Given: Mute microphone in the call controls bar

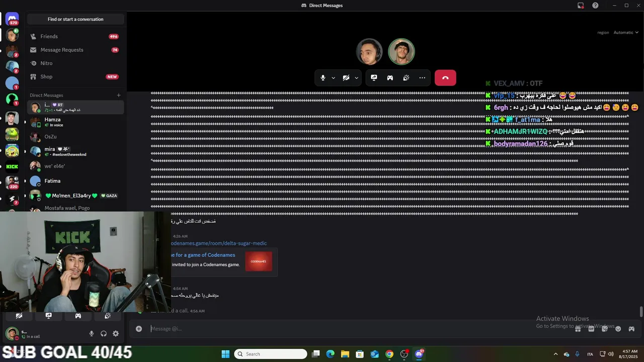Looking at the screenshot, I should pyautogui.click(x=323, y=78).
